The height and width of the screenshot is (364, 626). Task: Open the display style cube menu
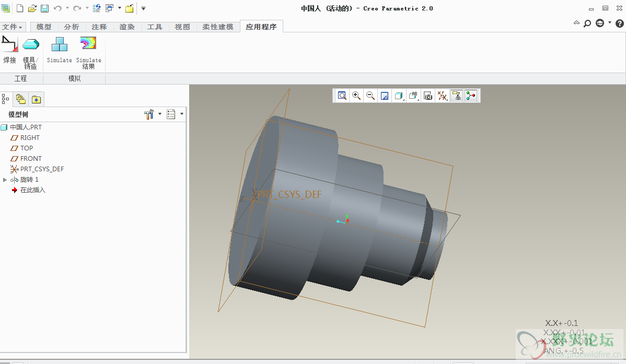coord(399,96)
